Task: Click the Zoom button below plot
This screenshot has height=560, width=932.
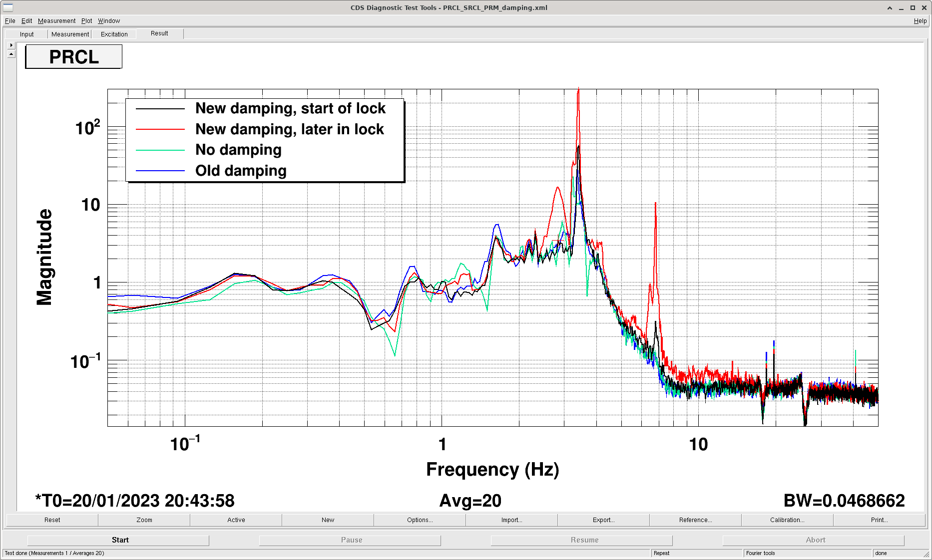Action: click(144, 520)
